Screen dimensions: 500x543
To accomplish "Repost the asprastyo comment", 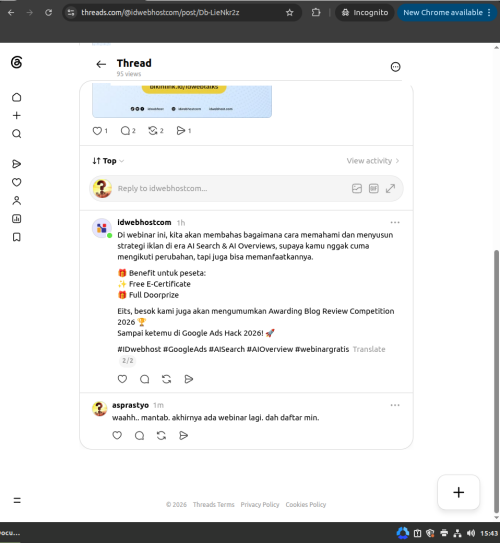I will pos(161,435).
